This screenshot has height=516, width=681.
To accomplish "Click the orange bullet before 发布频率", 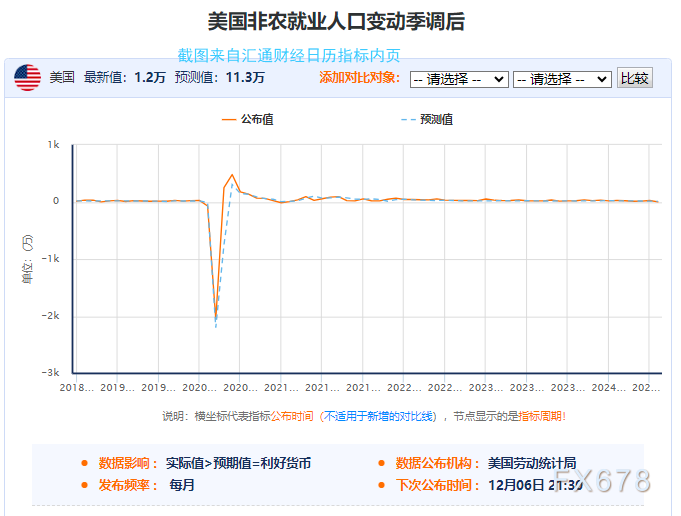I will pos(84,485).
